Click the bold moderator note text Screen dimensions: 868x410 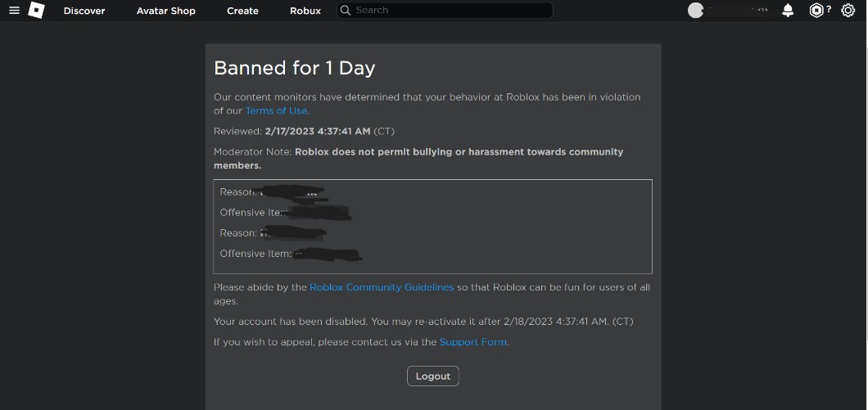click(x=459, y=152)
